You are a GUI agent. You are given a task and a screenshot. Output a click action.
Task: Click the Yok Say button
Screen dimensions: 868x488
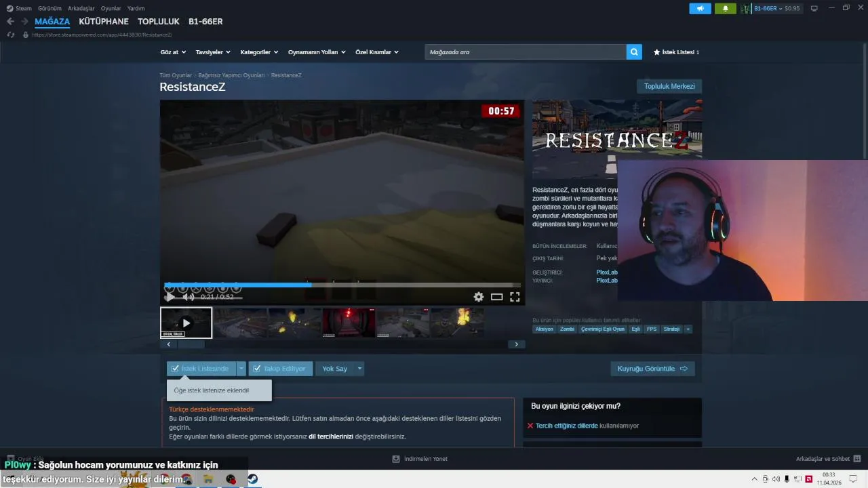pyautogui.click(x=335, y=369)
